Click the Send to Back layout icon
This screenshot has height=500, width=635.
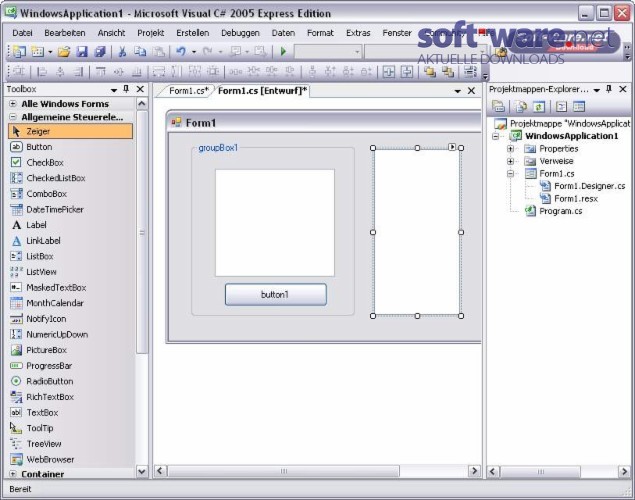447,72
